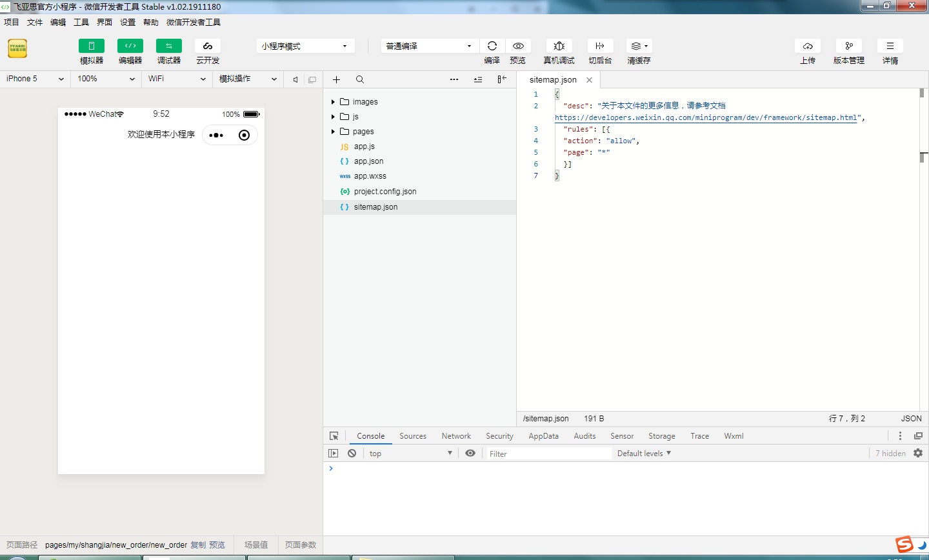Switch to the Wxml tab
This screenshot has width=929, height=560.
click(x=734, y=436)
